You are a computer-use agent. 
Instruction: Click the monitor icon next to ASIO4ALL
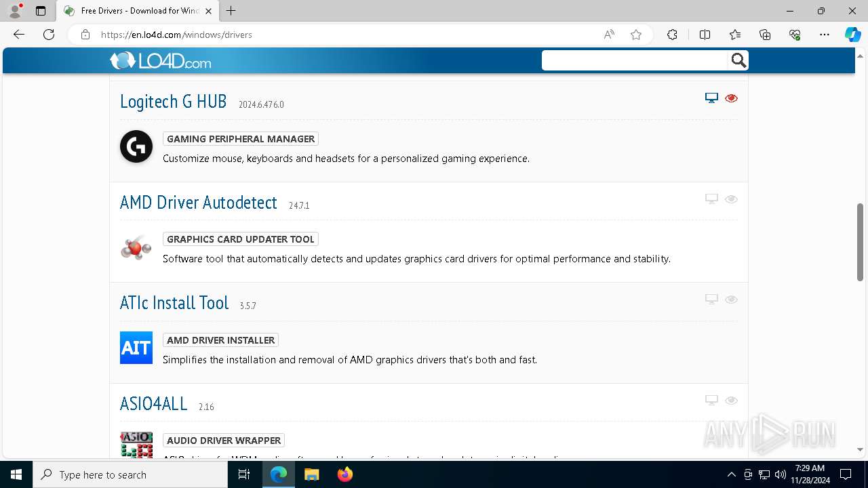(711, 401)
